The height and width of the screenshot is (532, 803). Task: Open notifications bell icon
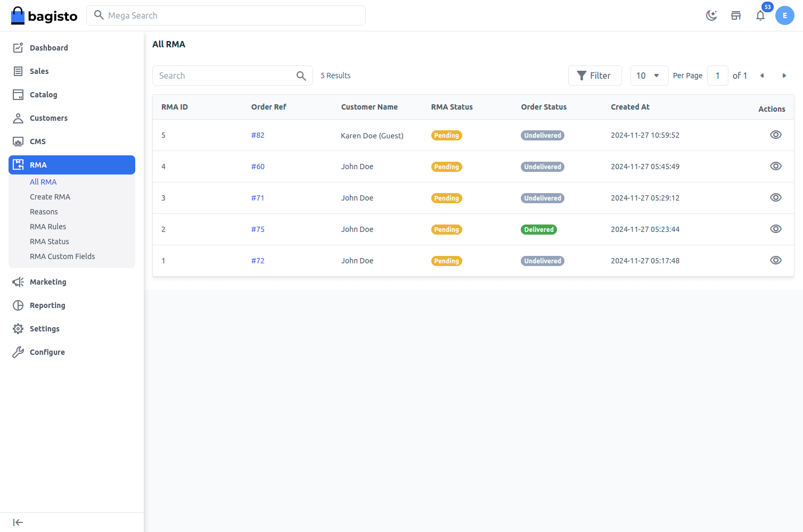(760, 15)
